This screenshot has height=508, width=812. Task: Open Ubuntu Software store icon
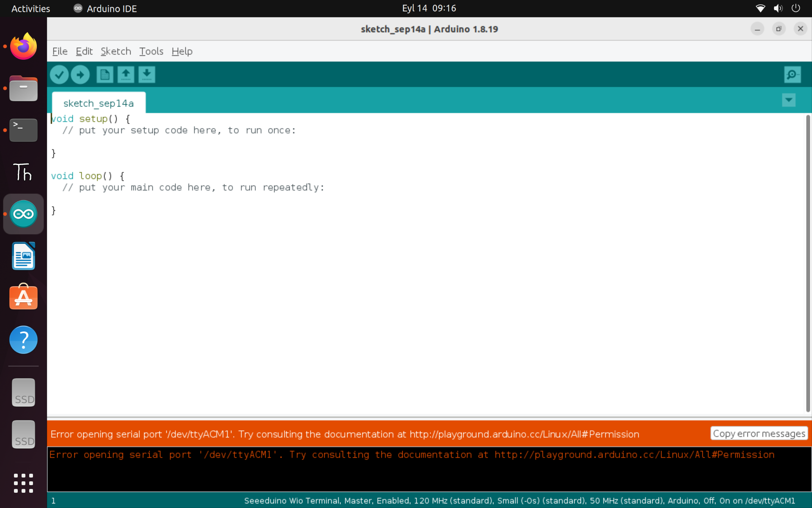(x=23, y=297)
